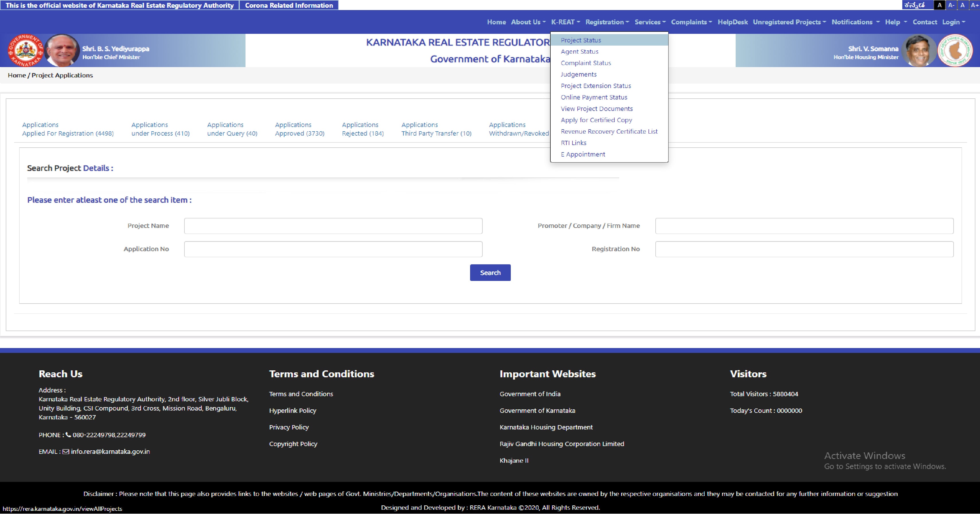The image size is (980, 514).
Task: Open the Terms and Conditions footer link
Action: click(301, 394)
